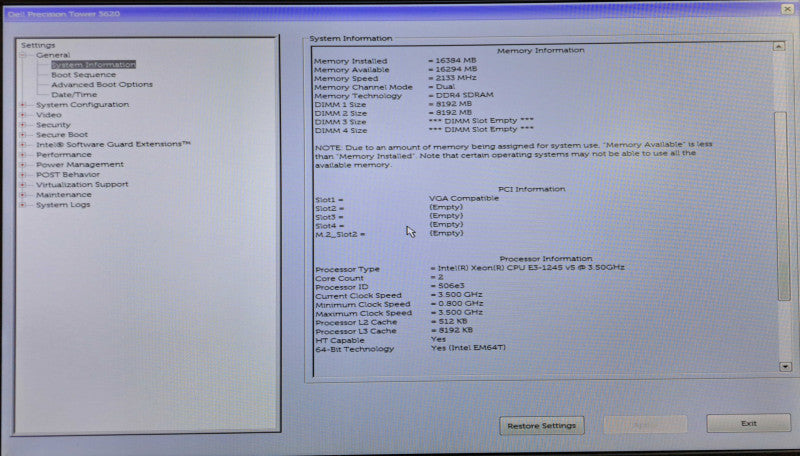
Task: Expand the Performance node
Action: [22, 155]
